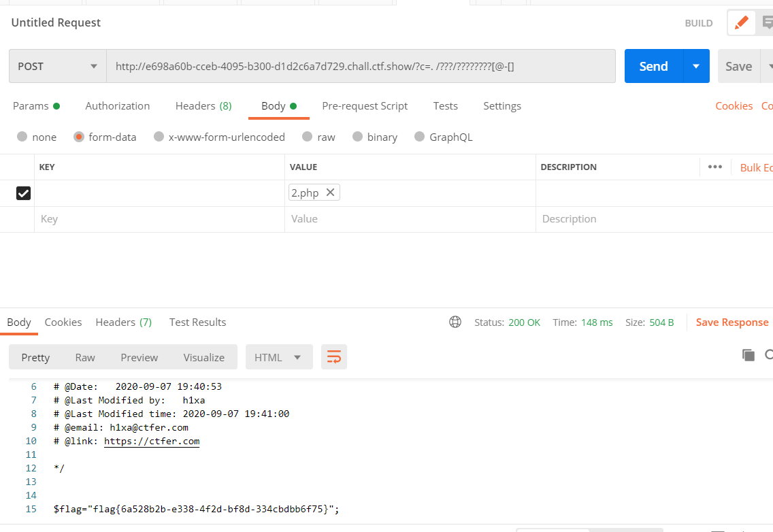Click the KEY column header

pyautogui.click(x=47, y=167)
